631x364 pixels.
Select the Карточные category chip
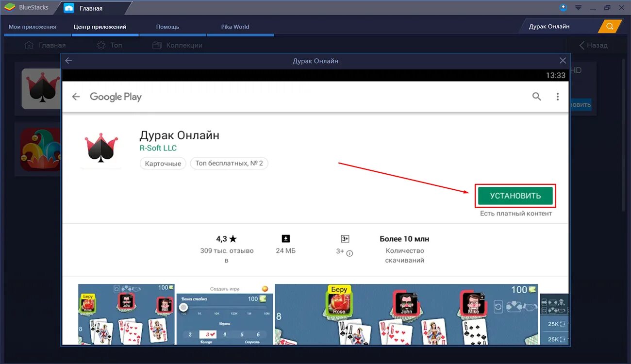point(163,164)
